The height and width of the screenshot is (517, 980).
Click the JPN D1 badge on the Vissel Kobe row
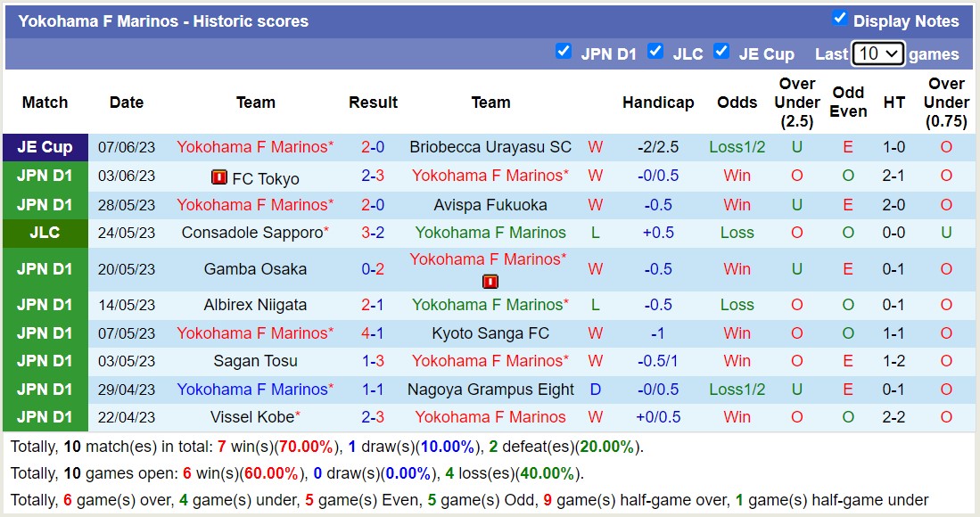45,417
